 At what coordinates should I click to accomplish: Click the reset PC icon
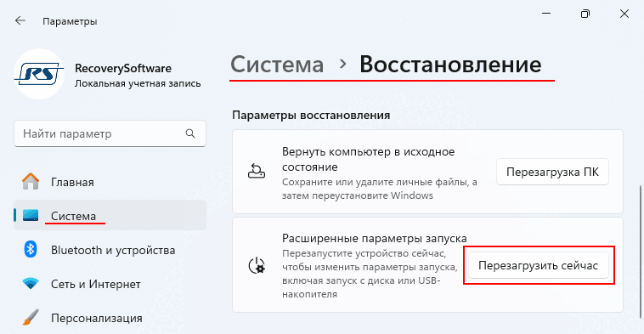pyautogui.click(x=257, y=171)
